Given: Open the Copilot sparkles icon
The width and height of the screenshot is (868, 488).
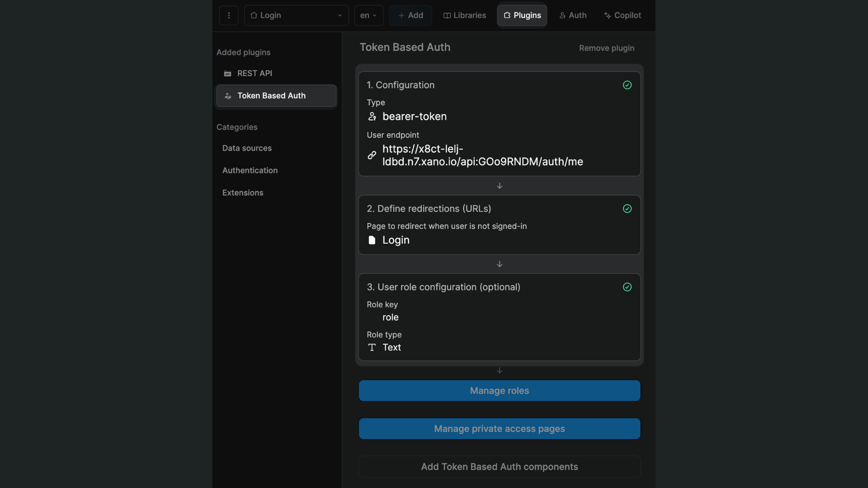Looking at the screenshot, I should pyautogui.click(x=607, y=15).
